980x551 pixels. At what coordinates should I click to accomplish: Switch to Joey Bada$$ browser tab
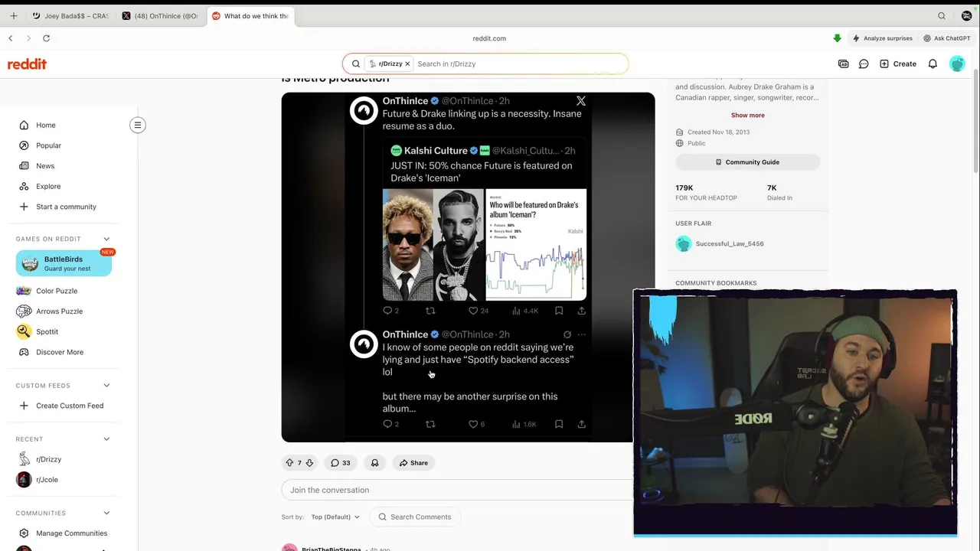tap(71, 16)
